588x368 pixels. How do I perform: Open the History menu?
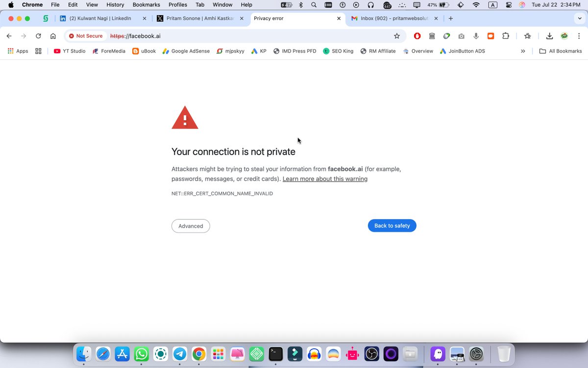[x=115, y=4]
